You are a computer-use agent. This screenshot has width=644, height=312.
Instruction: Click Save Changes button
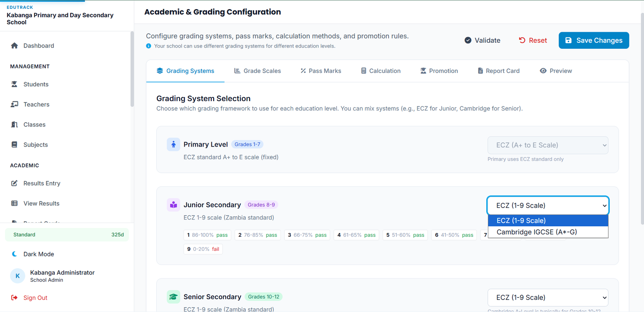point(594,40)
